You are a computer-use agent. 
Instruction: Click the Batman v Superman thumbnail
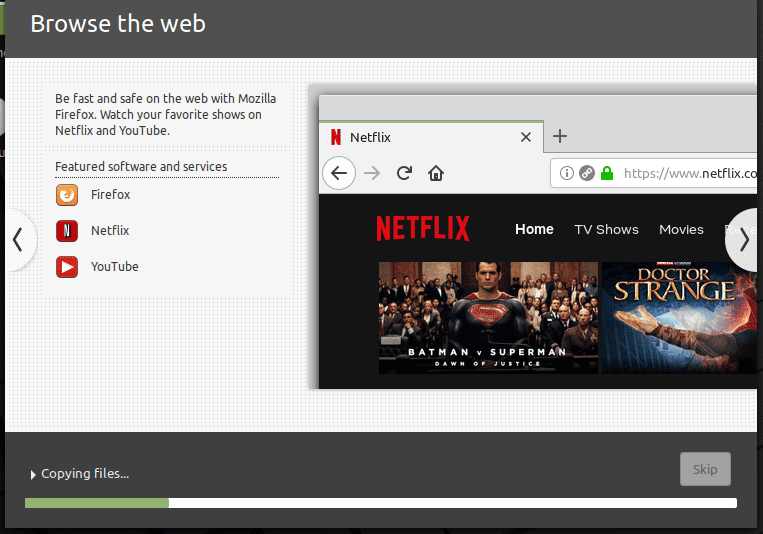(x=488, y=318)
